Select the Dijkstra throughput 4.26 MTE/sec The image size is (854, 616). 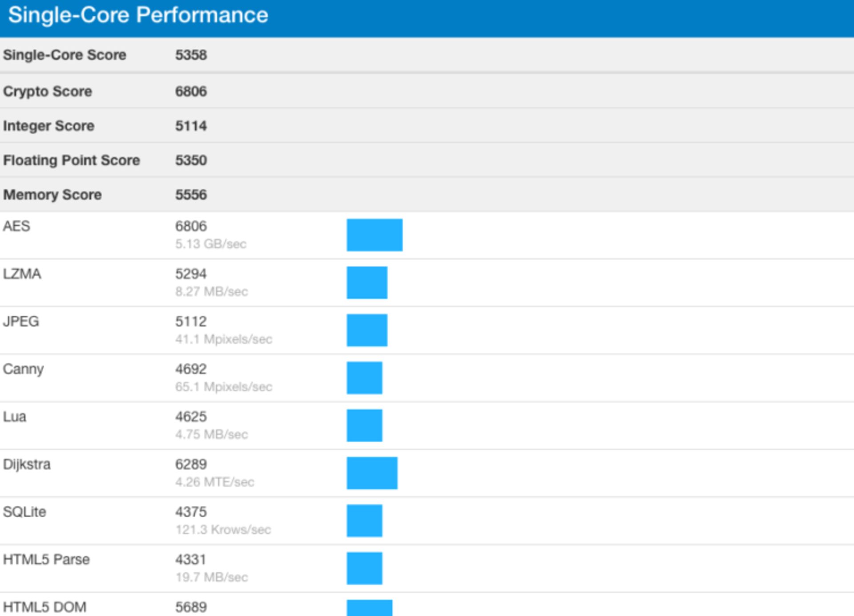(215, 482)
